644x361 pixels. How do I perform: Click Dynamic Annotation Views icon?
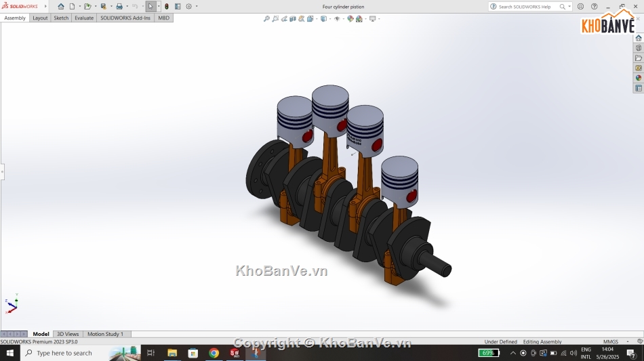tap(302, 18)
